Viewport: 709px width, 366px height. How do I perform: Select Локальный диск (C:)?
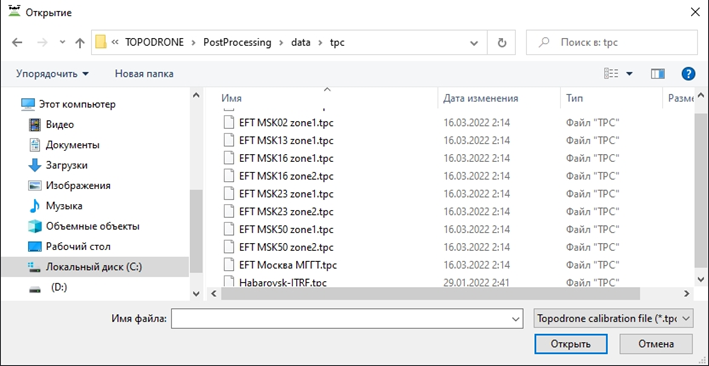tap(95, 267)
